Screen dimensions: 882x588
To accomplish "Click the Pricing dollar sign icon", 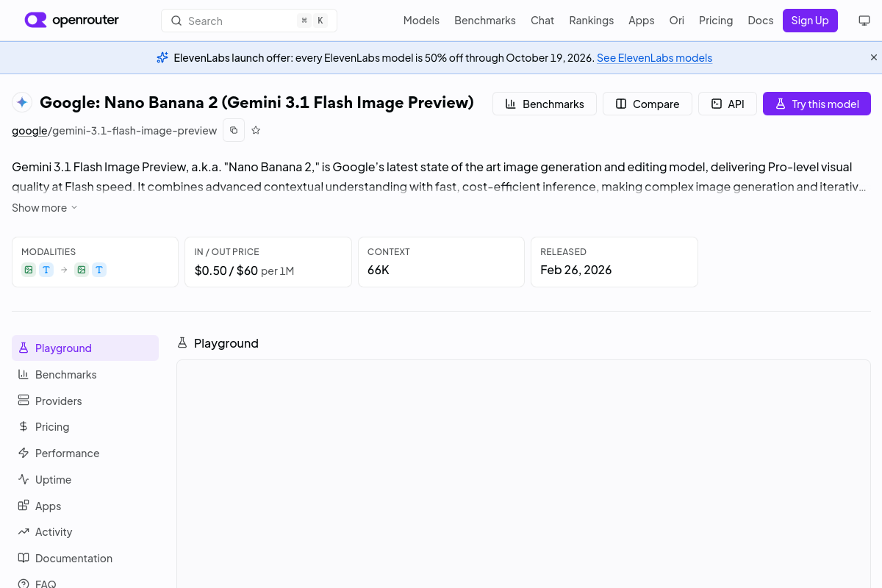I will [x=24, y=426].
